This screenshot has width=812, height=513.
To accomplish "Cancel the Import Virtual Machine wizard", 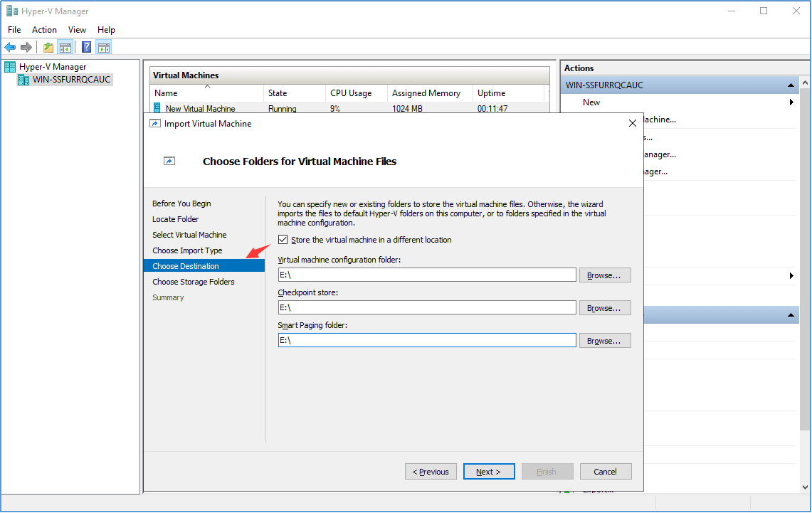I will coord(606,472).
